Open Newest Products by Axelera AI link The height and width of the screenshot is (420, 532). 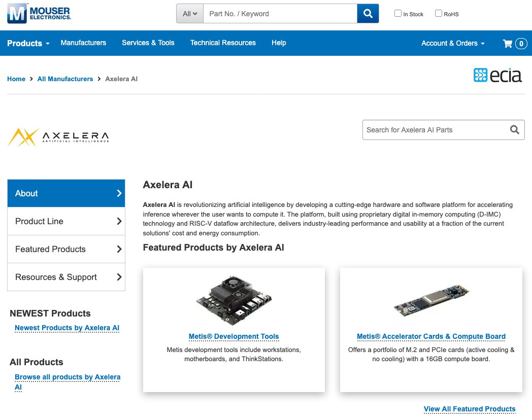point(67,328)
